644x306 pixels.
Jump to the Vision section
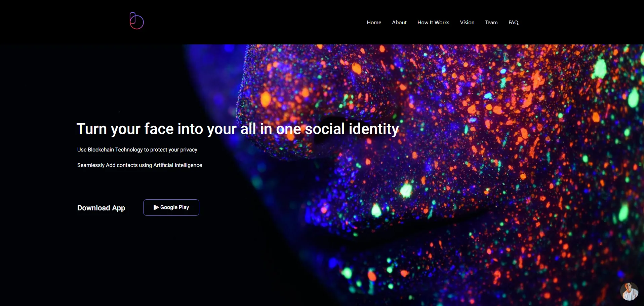[467, 23]
